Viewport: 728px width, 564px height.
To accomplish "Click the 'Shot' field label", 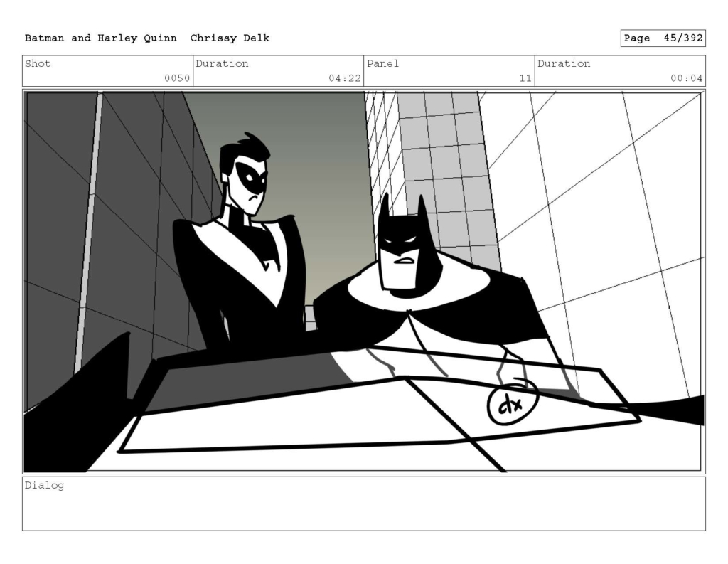I will click(38, 63).
